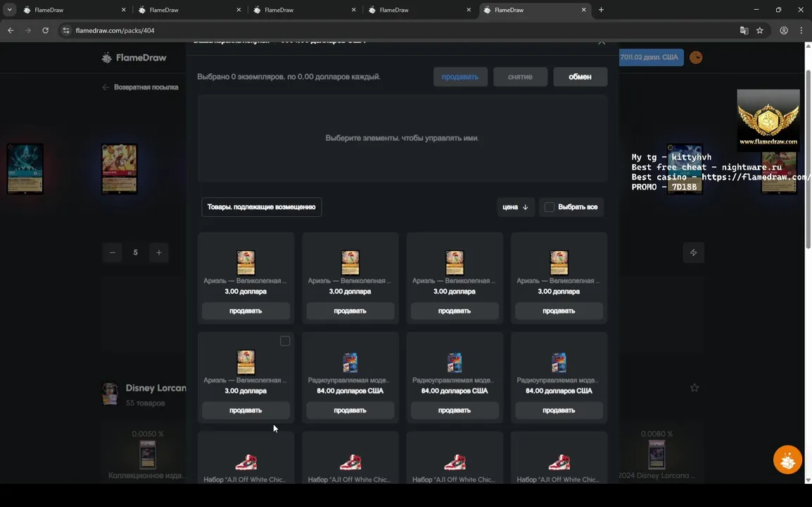Screen dimensions: 812x507
Task: Sell the first Радиоуправляемая модель item
Action: coord(350,411)
